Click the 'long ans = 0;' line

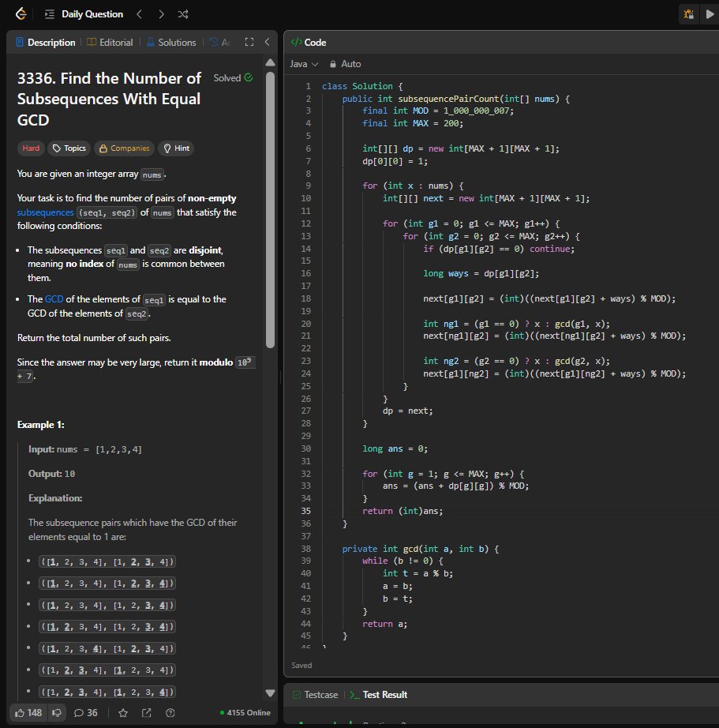pyautogui.click(x=395, y=448)
